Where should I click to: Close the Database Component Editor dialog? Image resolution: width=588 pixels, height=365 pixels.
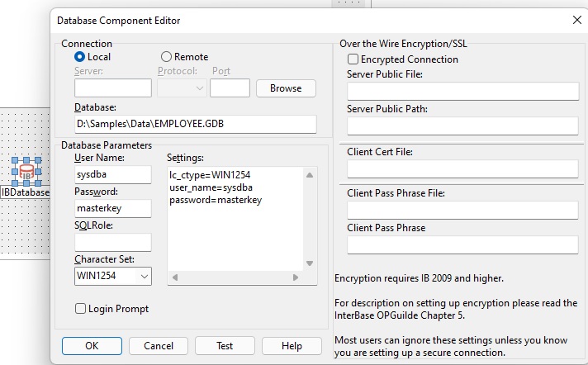(x=576, y=20)
